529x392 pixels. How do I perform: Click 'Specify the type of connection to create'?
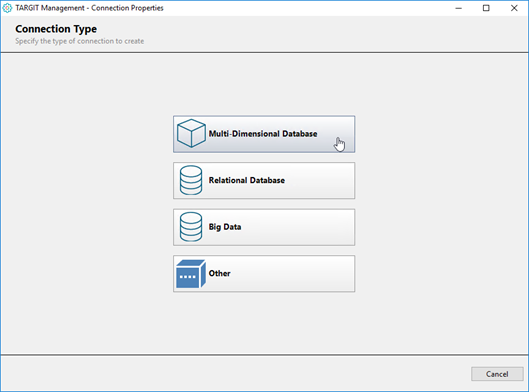[x=80, y=41]
